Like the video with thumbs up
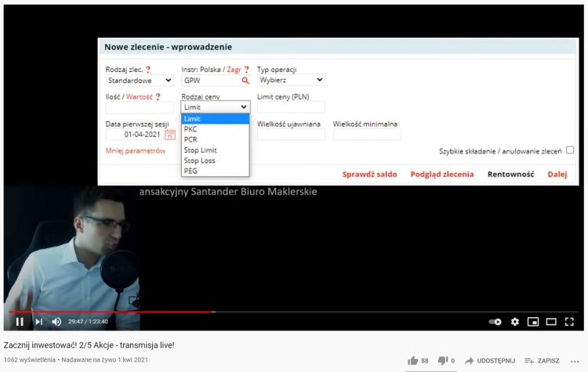 tap(413, 360)
